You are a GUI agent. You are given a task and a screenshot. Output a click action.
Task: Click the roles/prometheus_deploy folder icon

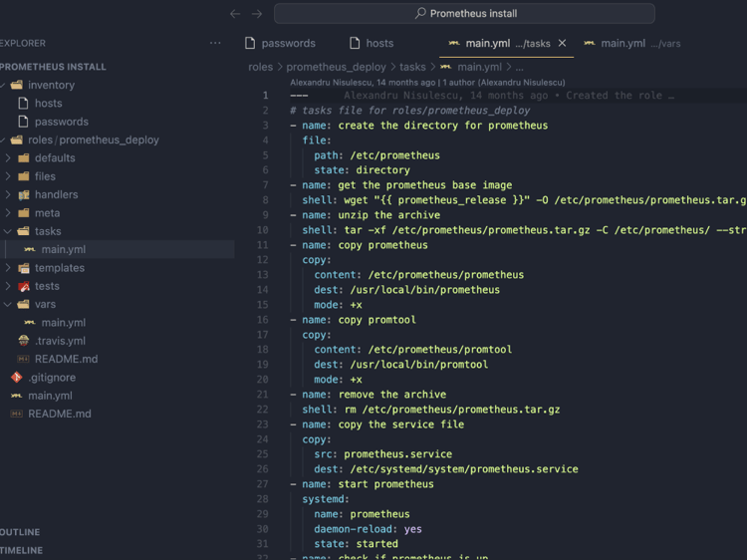coord(17,140)
